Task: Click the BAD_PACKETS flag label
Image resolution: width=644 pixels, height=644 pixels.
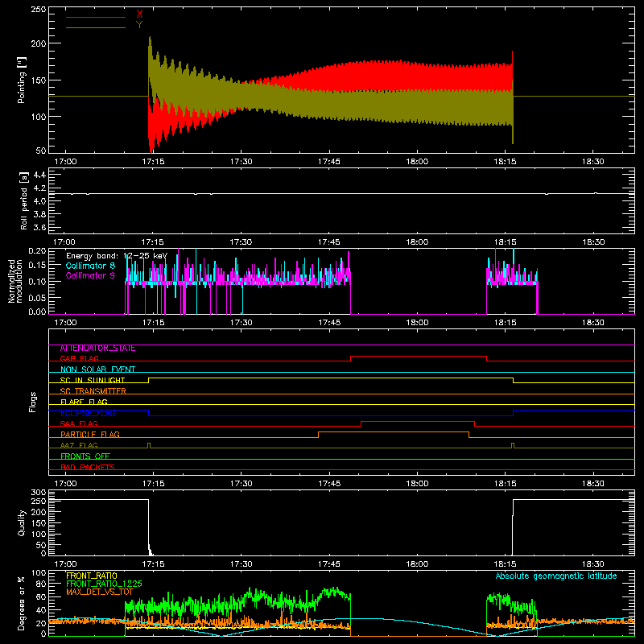Action: 88,467
